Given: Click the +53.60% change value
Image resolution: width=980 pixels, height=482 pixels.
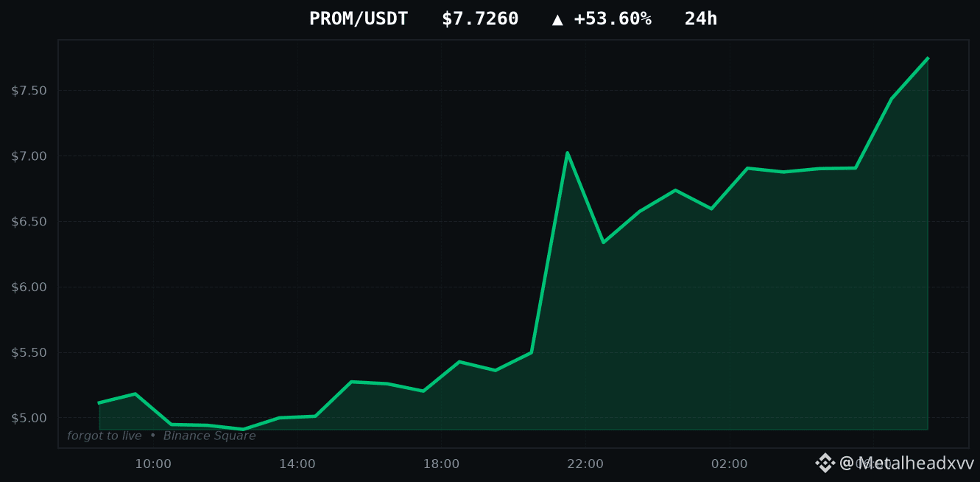Looking at the screenshot, I should (x=613, y=19).
